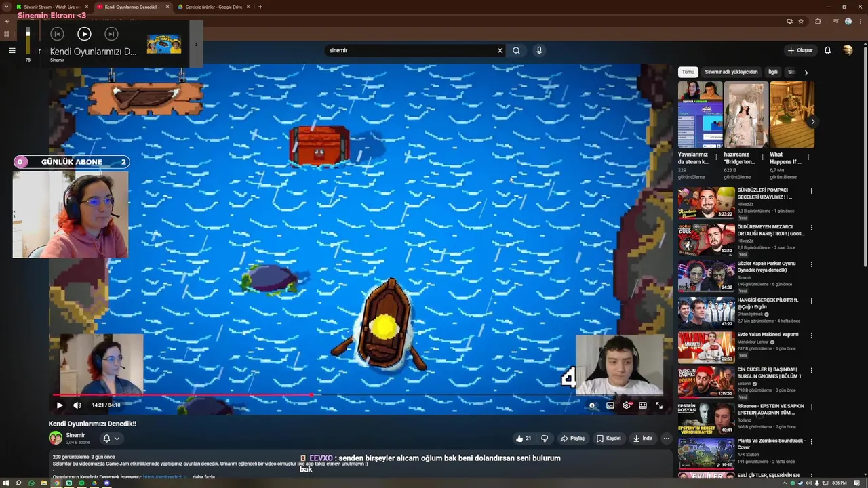The image size is (868, 488).
Task: Skip to previous track in the media overlay
Action: click(x=57, y=34)
